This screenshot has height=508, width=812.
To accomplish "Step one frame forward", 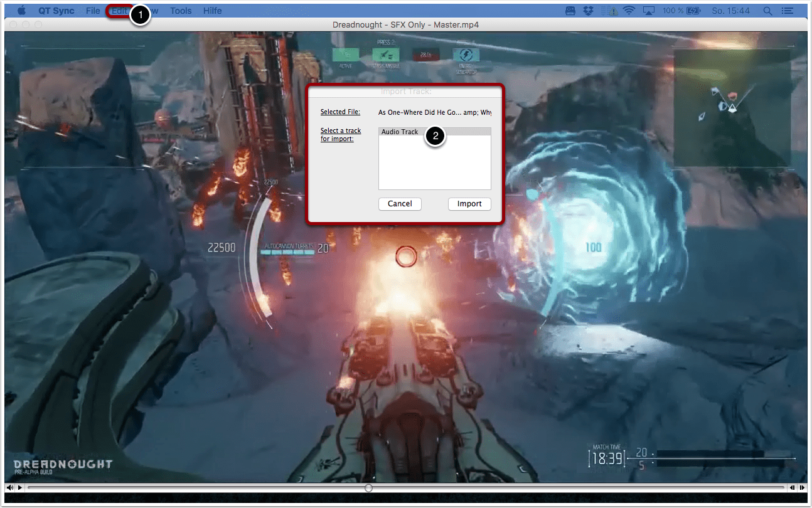I will [x=802, y=487].
